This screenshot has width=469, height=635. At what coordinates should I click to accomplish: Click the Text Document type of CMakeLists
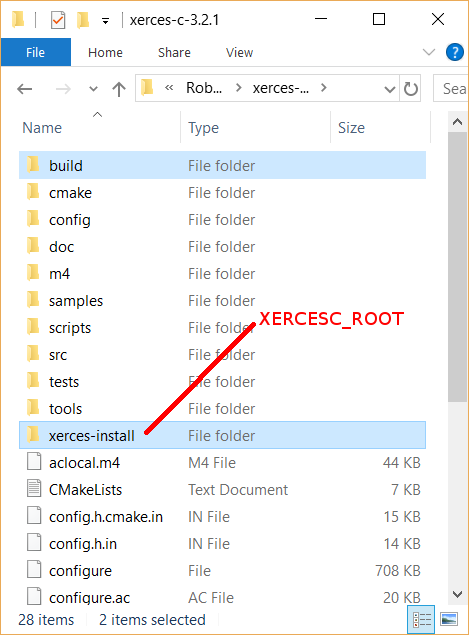(x=238, y=490)
